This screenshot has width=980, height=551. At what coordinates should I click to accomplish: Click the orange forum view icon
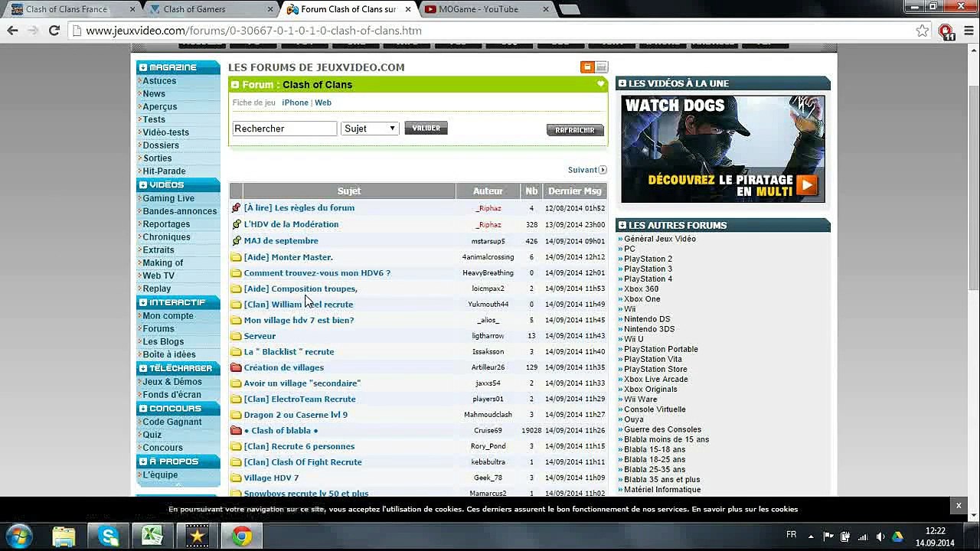click(587, 67)
